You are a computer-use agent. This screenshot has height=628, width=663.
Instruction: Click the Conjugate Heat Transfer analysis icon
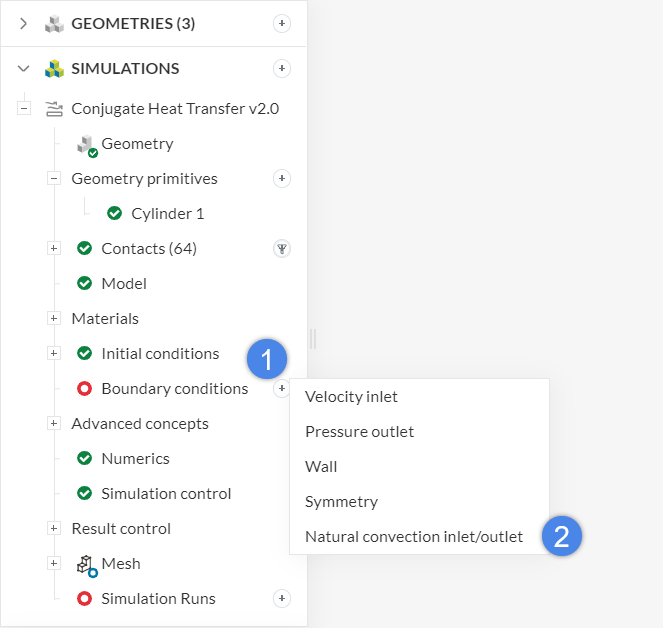tap(54, 109)
